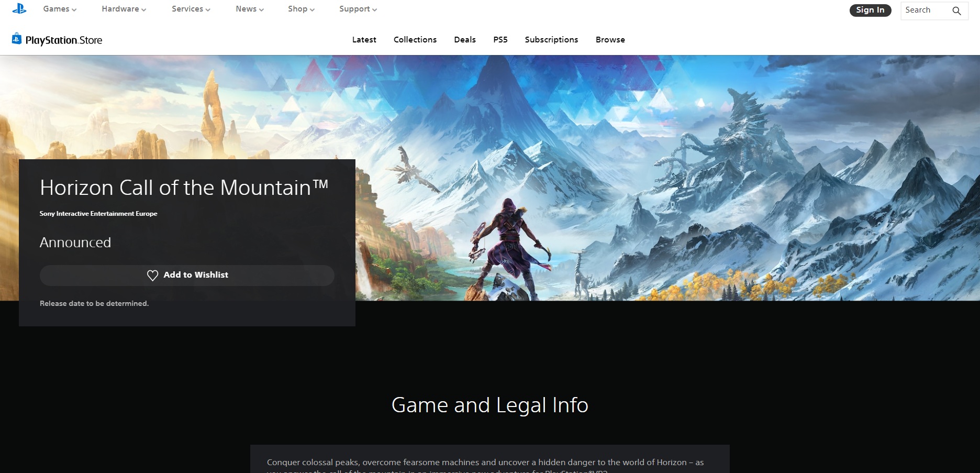Open the Subscriptions tab
The width and height of the screenshot is (980, 473).
(551, 40)
